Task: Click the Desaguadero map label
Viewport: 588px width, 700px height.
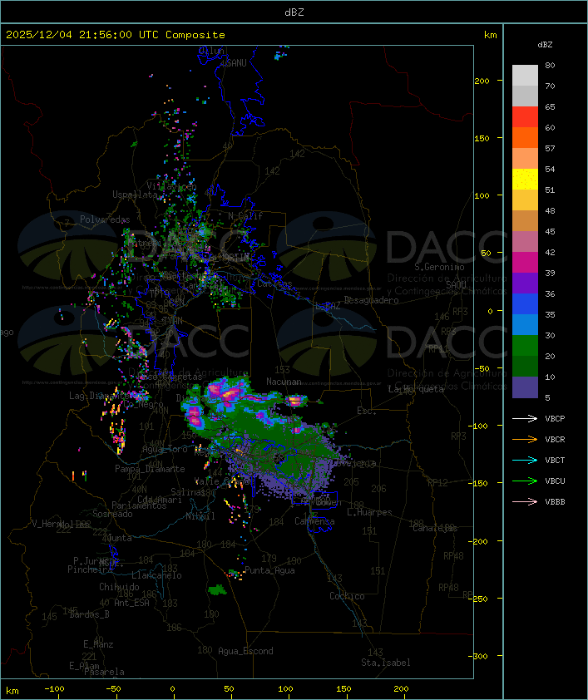Action: pyautogui.click(x=371, y=300)
